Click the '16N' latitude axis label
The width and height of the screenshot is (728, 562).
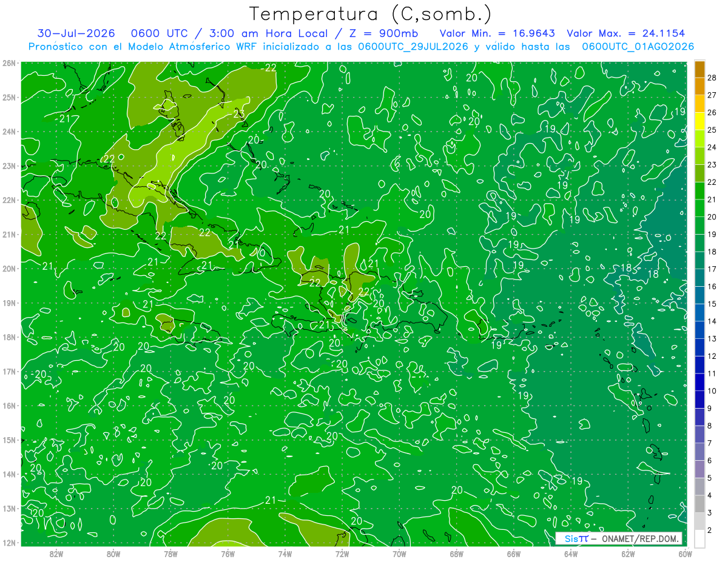(9, 406)
